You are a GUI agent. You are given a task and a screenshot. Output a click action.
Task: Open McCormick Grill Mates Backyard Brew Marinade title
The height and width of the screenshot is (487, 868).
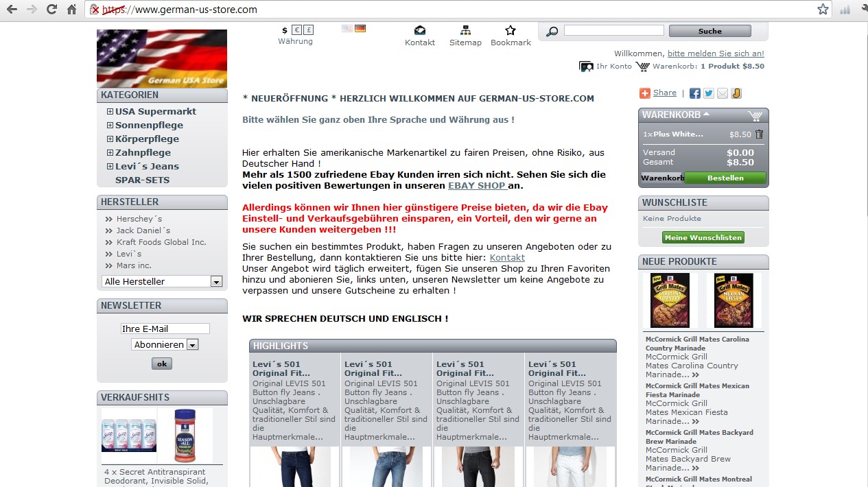pos(699,437)
